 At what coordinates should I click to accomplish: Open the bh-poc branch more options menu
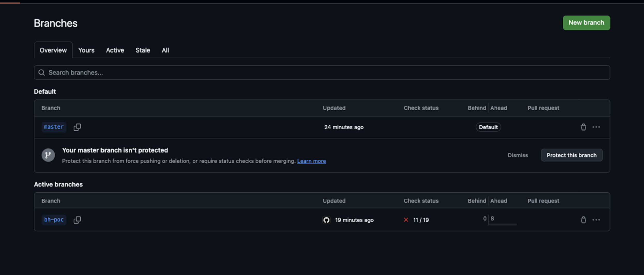coord(596,220)
